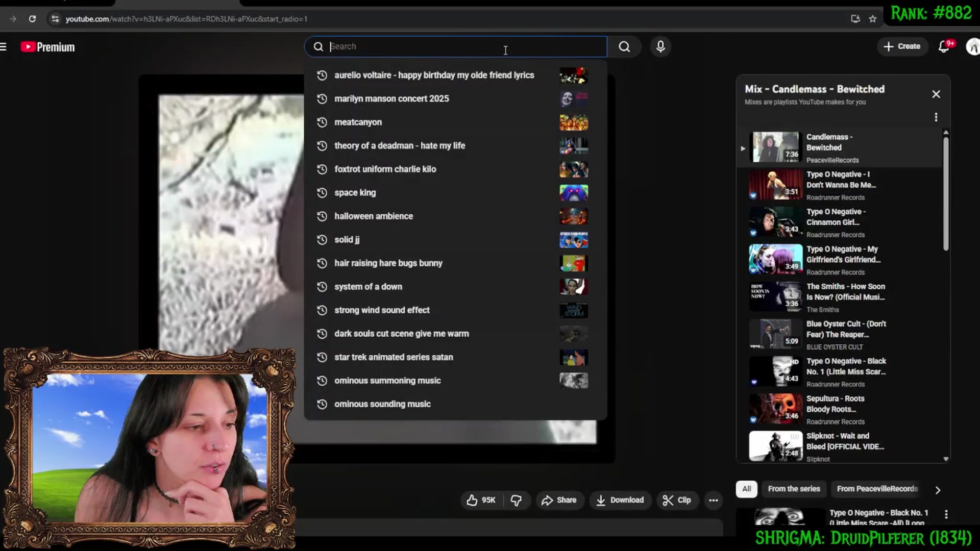The image size is (980, 551).
Task: Play Blue Oyster Cult The Reaper
Action: point(840,335)
